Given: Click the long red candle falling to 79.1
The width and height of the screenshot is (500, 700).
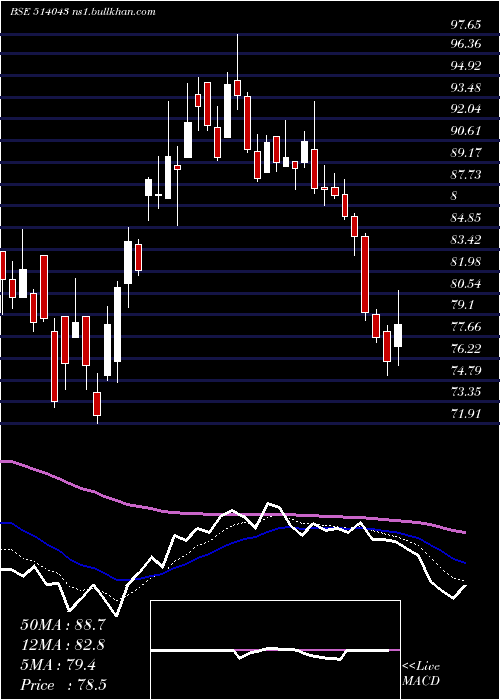Looking at the screenshot, I should point(365,274).
